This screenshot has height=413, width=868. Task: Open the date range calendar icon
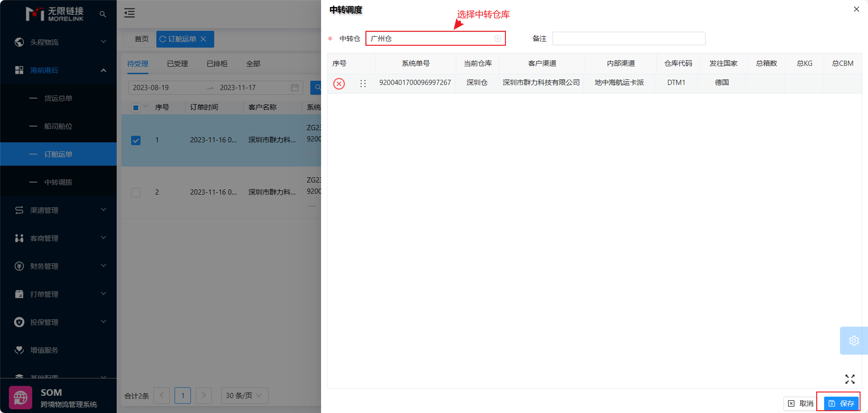295,88
